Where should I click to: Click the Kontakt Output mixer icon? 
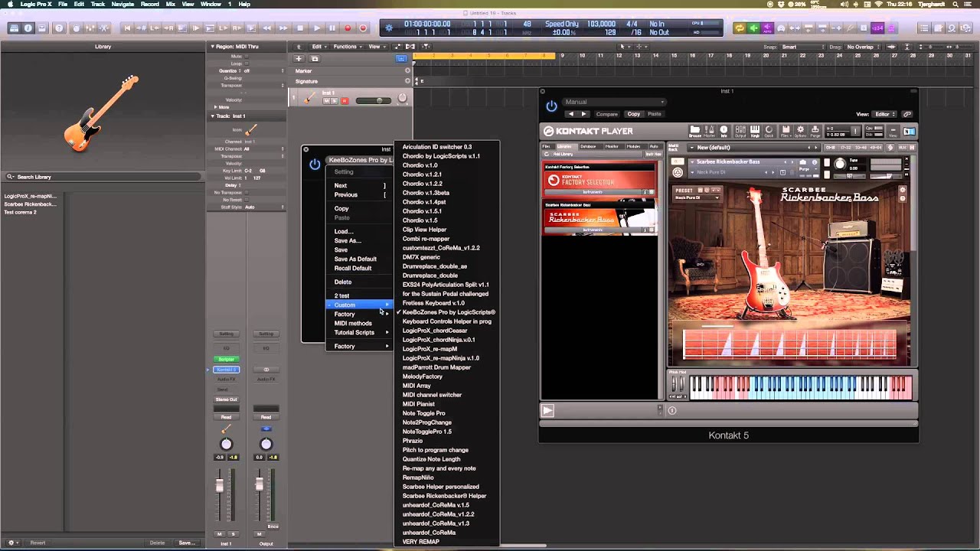[740, 131]
